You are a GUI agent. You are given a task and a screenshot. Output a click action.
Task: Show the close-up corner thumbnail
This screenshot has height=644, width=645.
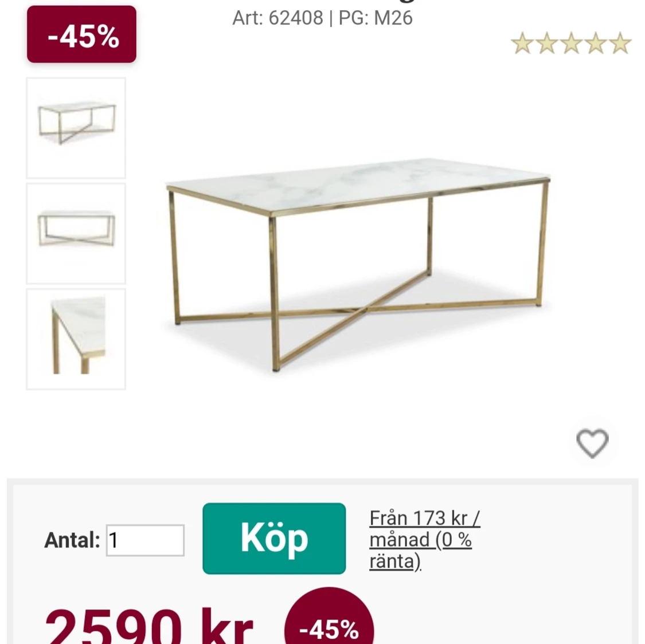(76, 339)
